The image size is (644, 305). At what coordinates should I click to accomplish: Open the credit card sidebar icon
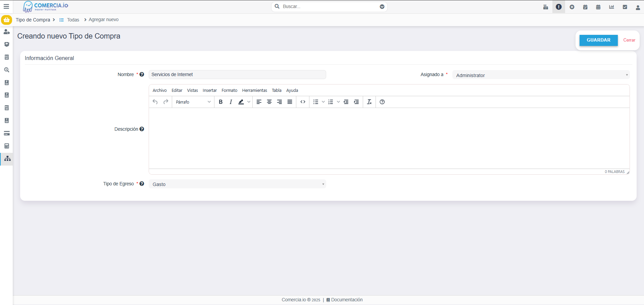6,133
